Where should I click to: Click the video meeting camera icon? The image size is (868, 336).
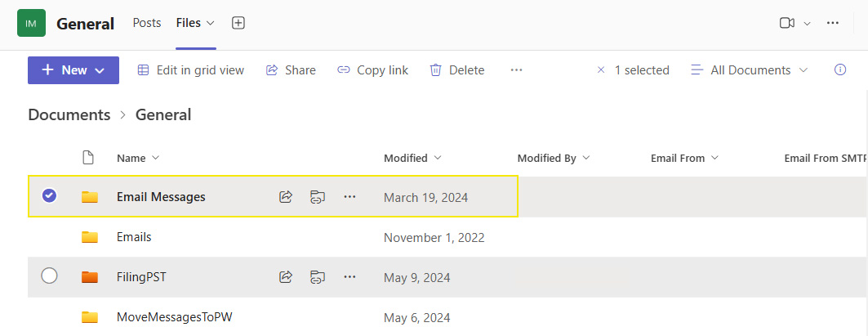pyautogui.click(x=786, y=23)
